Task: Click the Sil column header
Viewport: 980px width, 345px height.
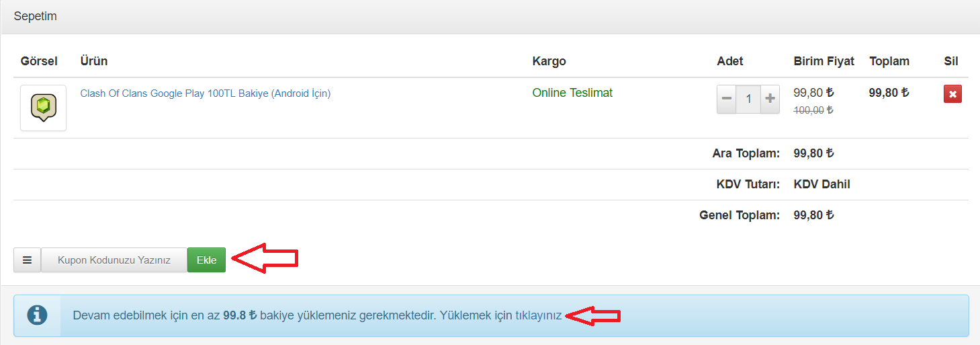Action: click(951, 61)
